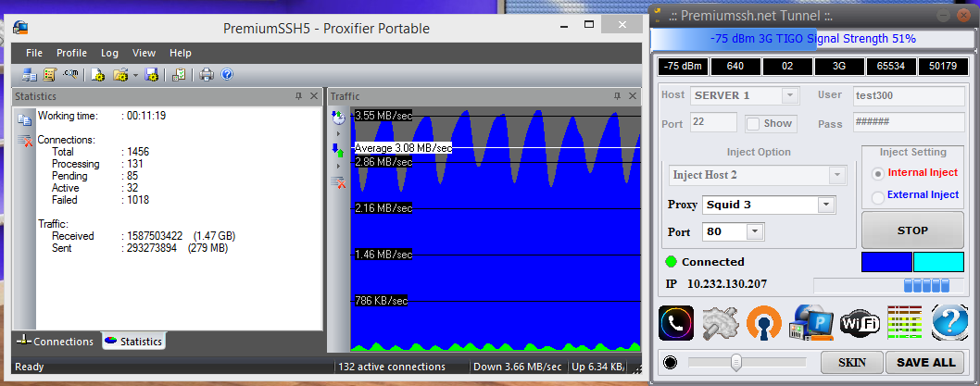Viewport: 980px width, 386px height.
Task: Open the phone dialer icon
Action: point(676,323)
